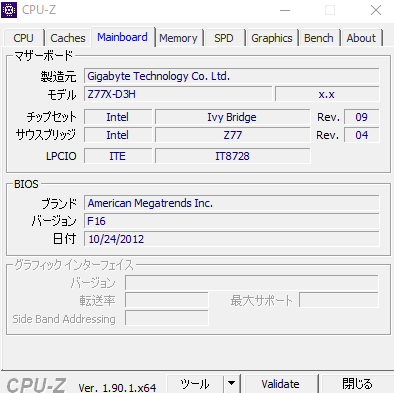Click the Validate button
The width and height of the screenshot is (394, 393).
[280, 384]
